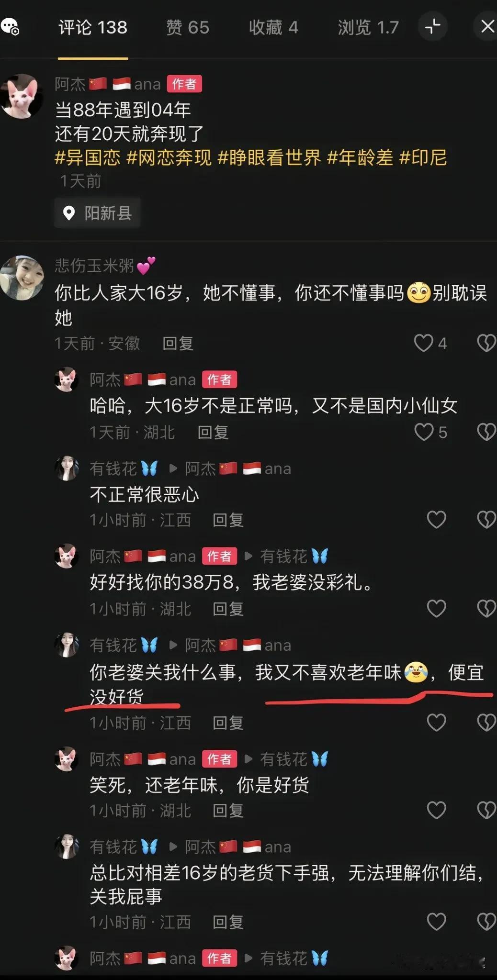The width and height of the screenshot is (497, 980).
Task: Open the 阳新县 location tag
Action: click(97, 213)
